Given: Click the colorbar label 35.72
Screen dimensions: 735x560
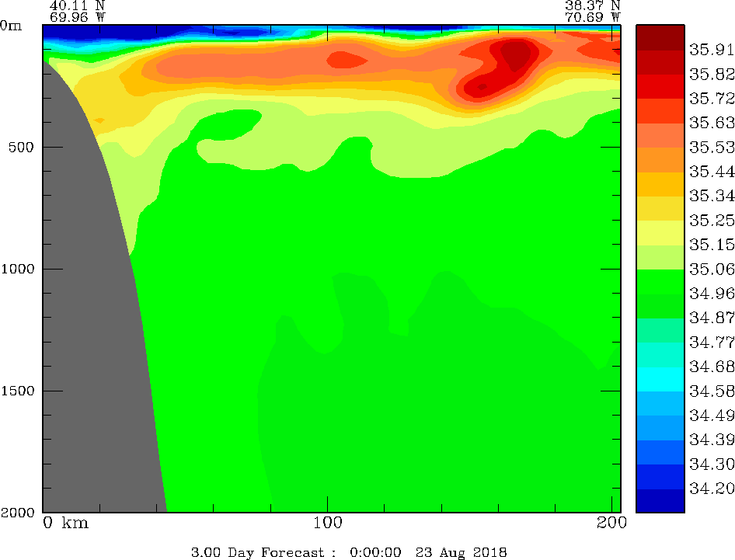Looking at the screenshot, I should [x=711, y=99].
